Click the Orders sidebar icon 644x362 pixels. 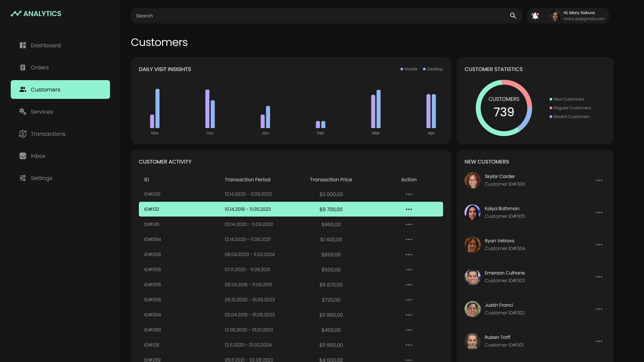pyautogui.click(x=23, y=68)
